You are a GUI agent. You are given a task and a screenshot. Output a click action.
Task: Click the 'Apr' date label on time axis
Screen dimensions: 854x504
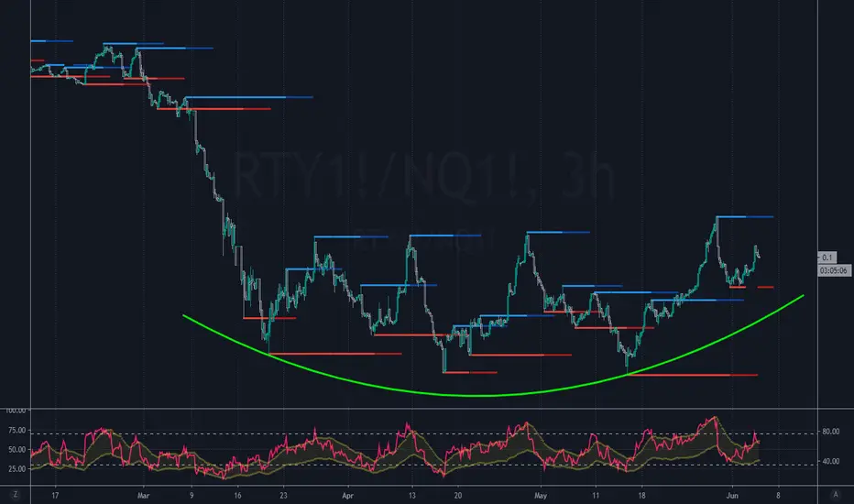347,496
